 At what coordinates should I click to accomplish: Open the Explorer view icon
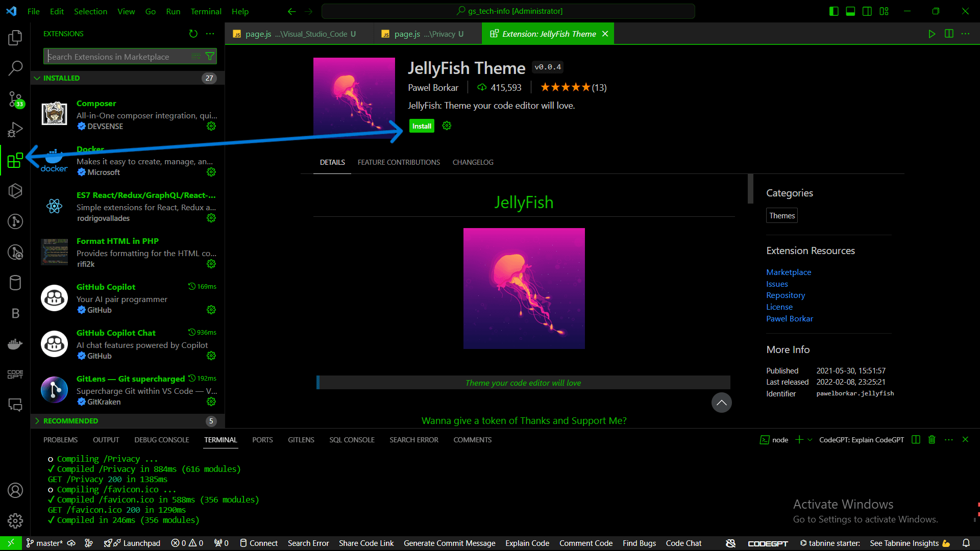pyautogui.click(x=15, y=37)
